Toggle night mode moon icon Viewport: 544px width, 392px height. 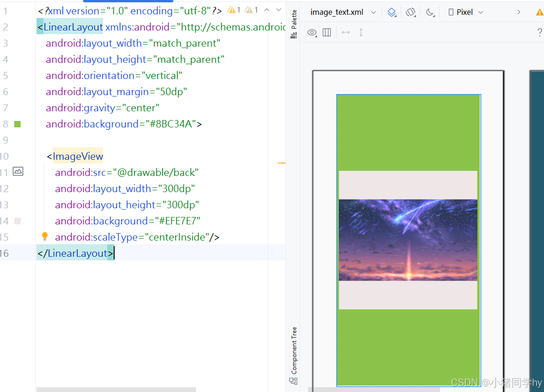tap(430, 12)
